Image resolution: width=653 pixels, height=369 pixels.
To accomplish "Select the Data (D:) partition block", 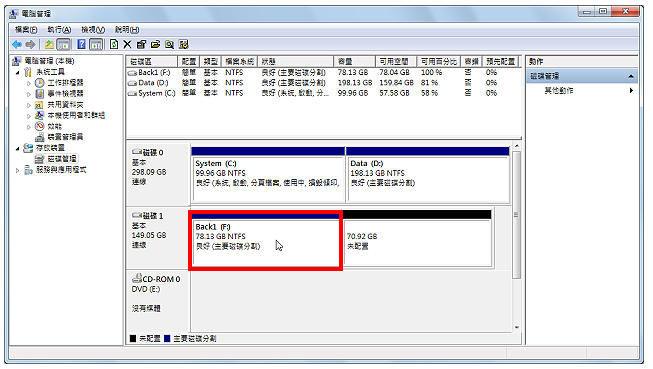I will click(428, 175).
